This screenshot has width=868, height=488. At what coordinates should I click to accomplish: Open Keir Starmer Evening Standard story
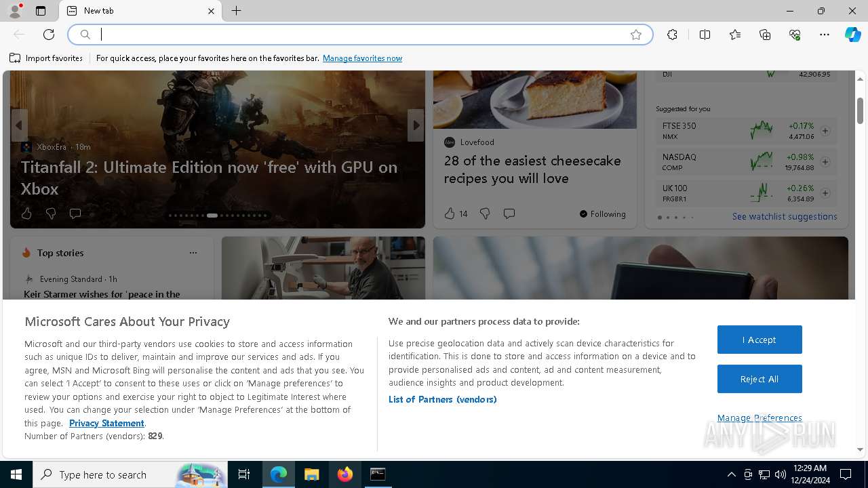pyautogui.click(x=102, y=294)
